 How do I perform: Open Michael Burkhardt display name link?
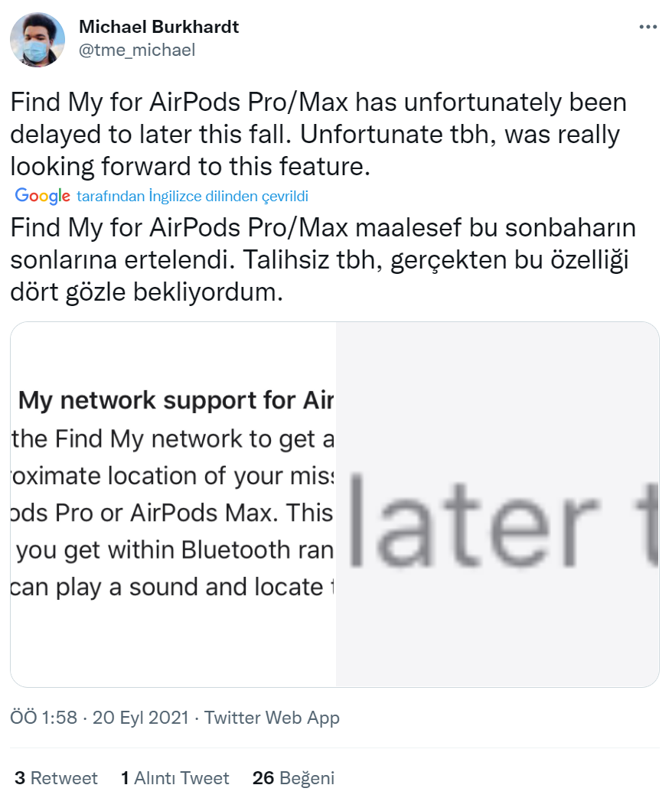tap(158, 27)
